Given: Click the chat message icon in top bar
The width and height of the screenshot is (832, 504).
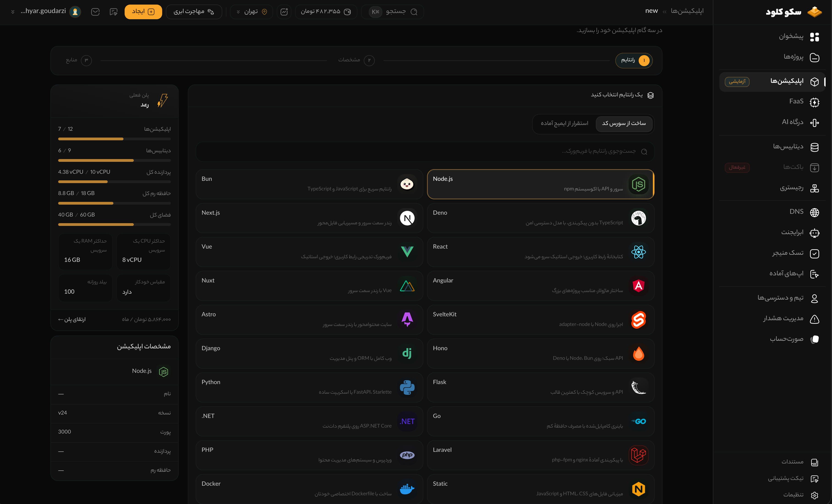Looking at the screenshot, I should pos(113,12).
